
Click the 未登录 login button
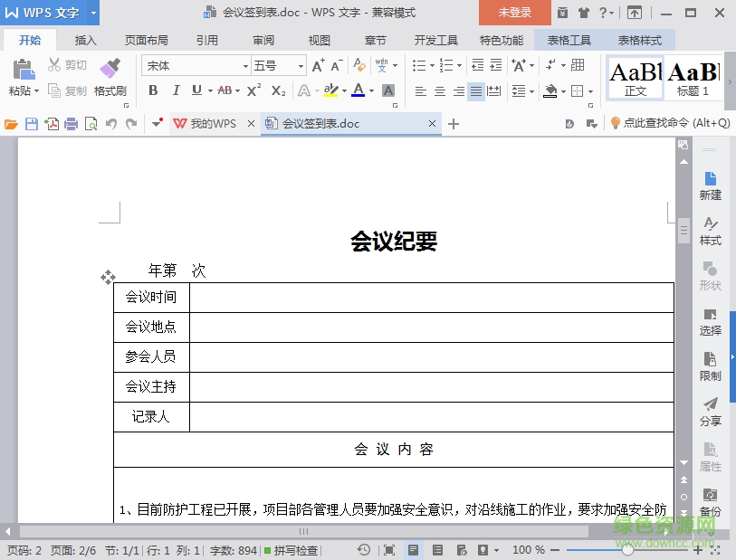[514, 14]
